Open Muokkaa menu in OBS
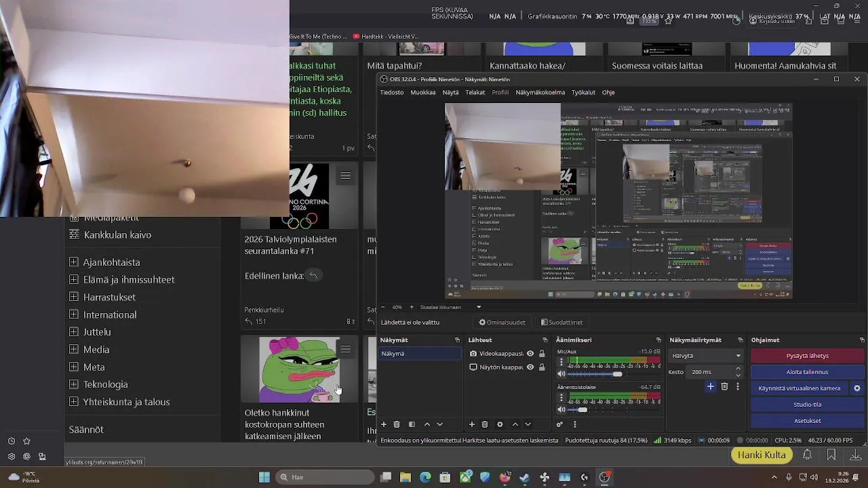Screen dimensions: 868x488 (x=423, y=92)
